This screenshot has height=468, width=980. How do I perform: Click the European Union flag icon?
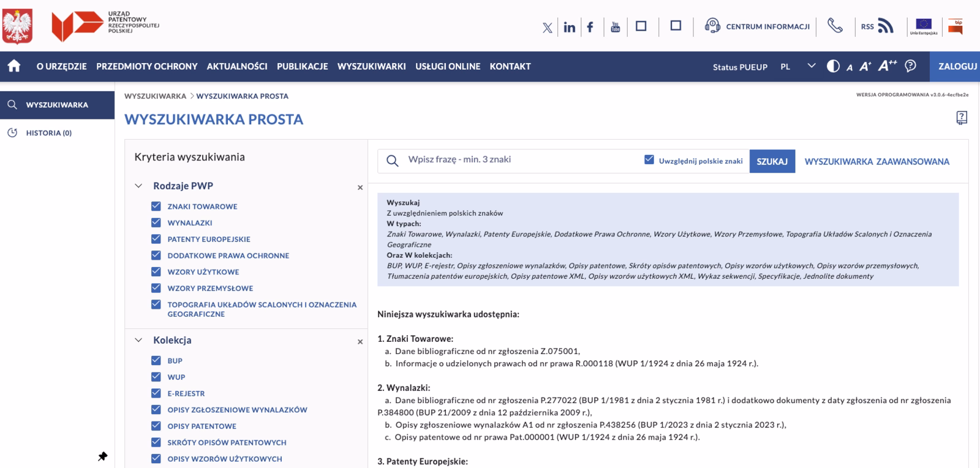[924, 26]
